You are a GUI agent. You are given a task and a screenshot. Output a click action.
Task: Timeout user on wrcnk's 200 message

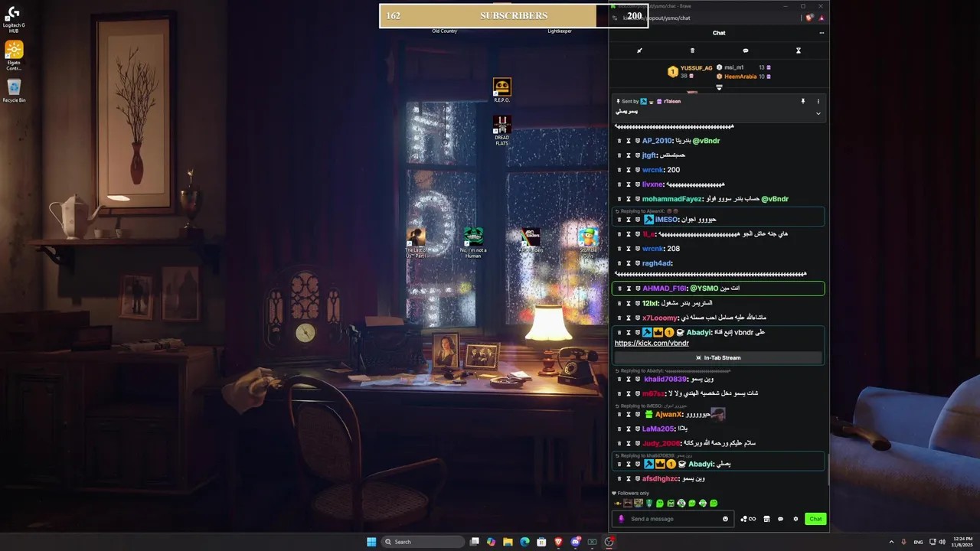[x=629, y=170]
